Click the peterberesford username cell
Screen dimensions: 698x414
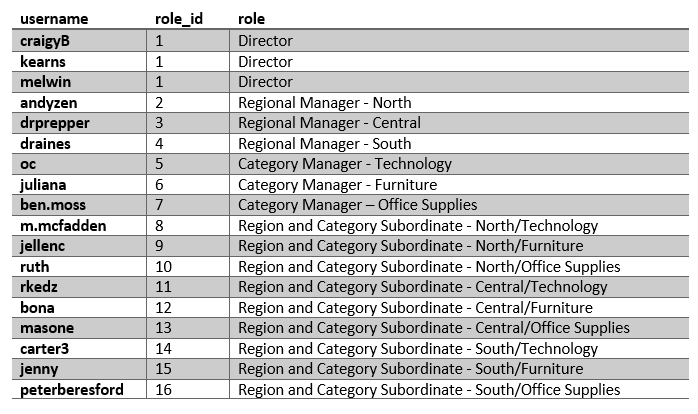point(72,390)
